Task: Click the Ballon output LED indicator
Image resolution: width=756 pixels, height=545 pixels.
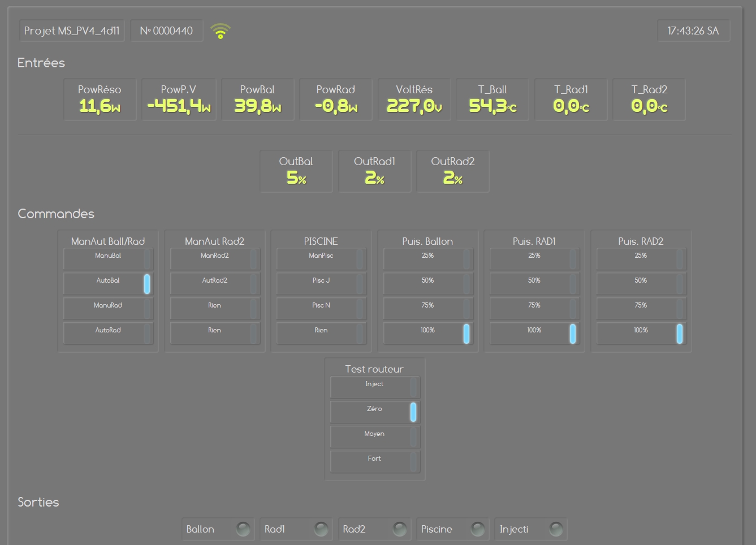Action: (x=243, y=529)
